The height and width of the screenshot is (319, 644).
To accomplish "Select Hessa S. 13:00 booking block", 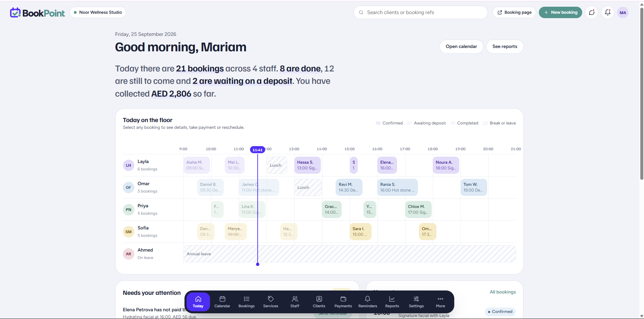I will click(307, 165).
